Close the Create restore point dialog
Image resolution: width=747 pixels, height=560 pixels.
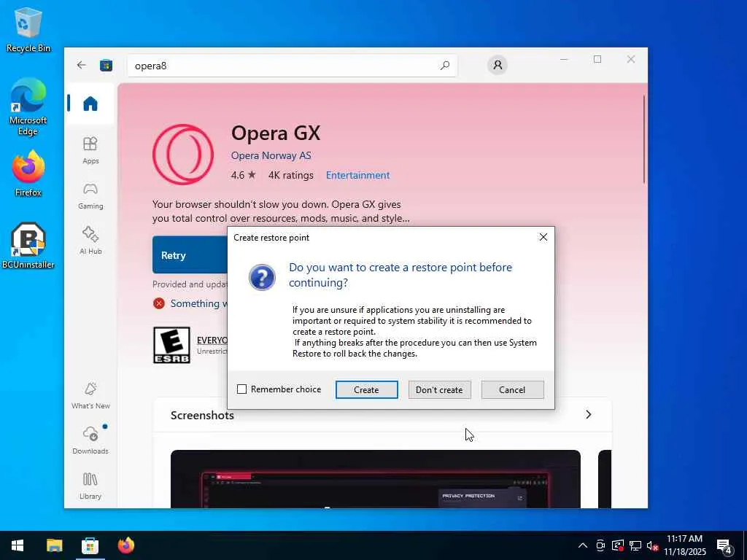[x=543, y=237]
